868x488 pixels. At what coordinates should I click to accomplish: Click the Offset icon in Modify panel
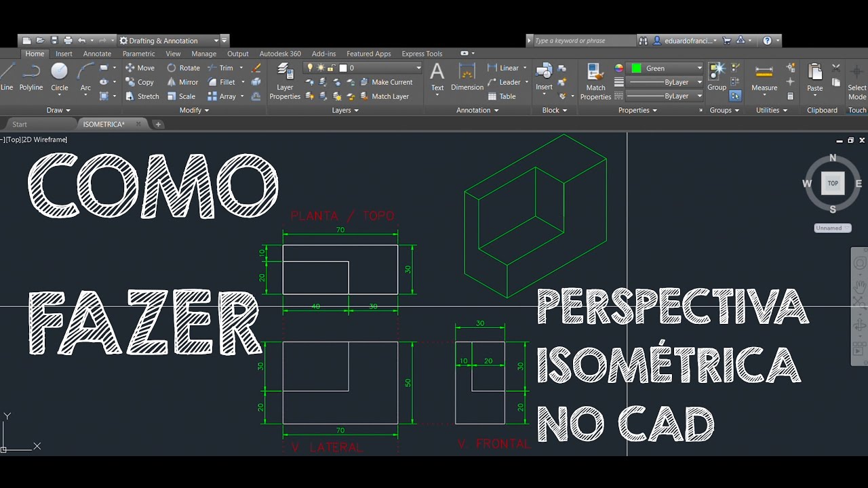coord(256,96)
